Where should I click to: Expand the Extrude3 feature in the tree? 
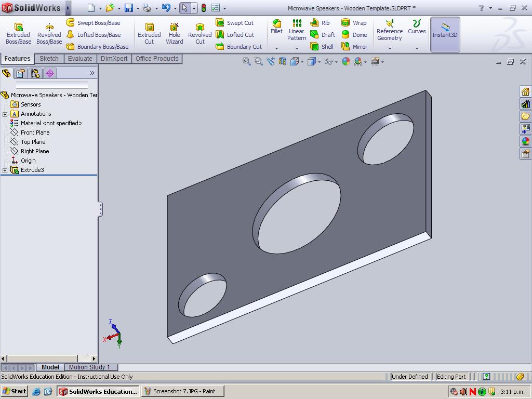pyautogui.click(x=4, y=170)
